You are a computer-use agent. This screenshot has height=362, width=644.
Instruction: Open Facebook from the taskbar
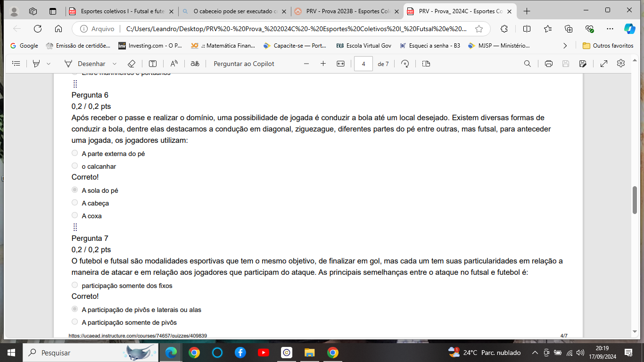pyautogui.click(x=240, y=353)
